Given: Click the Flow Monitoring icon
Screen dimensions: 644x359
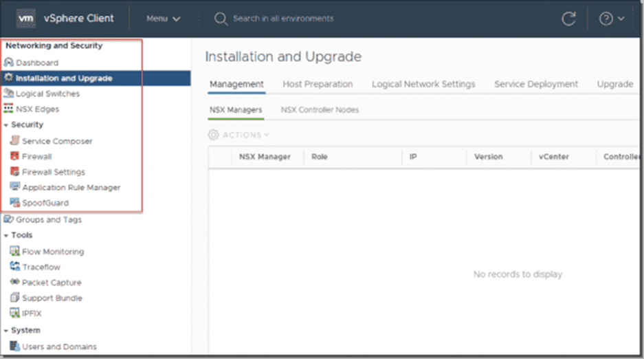Looking at the screenshot, I should click(x=15, y=252).
